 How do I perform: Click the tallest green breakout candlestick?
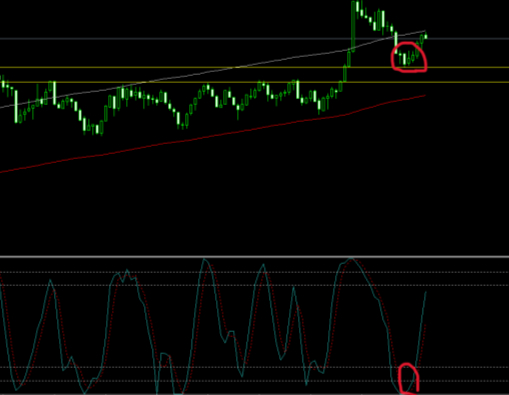(x=353, y=25)
